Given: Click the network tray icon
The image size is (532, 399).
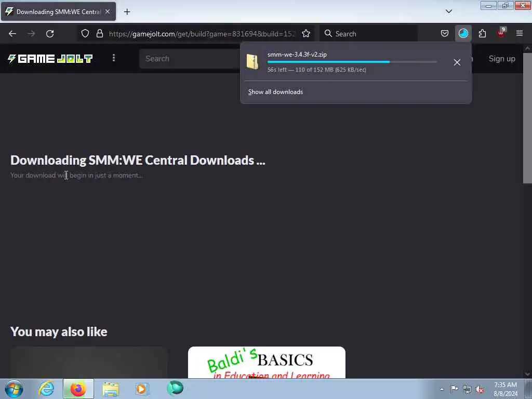Looking at the screenshot, I should (x=467, y=389).
